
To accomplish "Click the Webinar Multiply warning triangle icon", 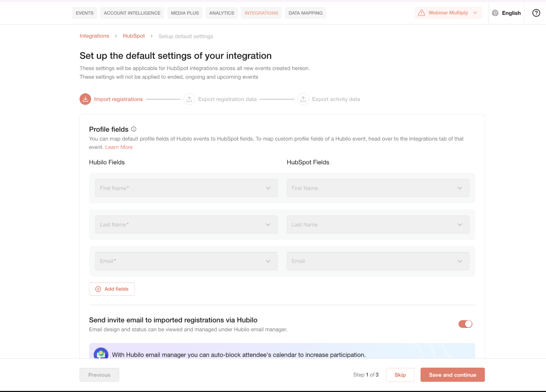I will [422, 13].
